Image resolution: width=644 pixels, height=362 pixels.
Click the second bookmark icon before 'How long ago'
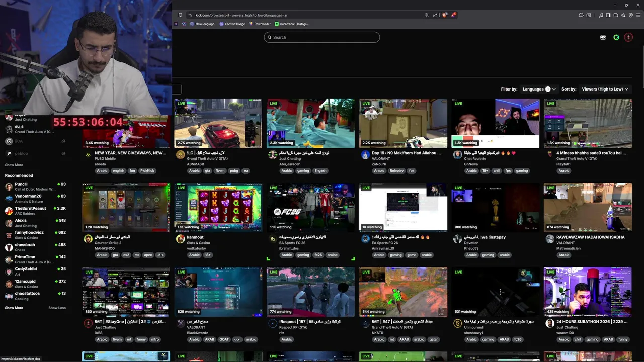click(x=184, y=24)
